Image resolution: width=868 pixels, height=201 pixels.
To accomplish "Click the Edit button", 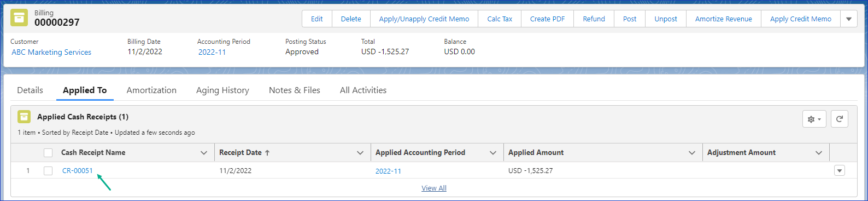I will coord(317,19).
